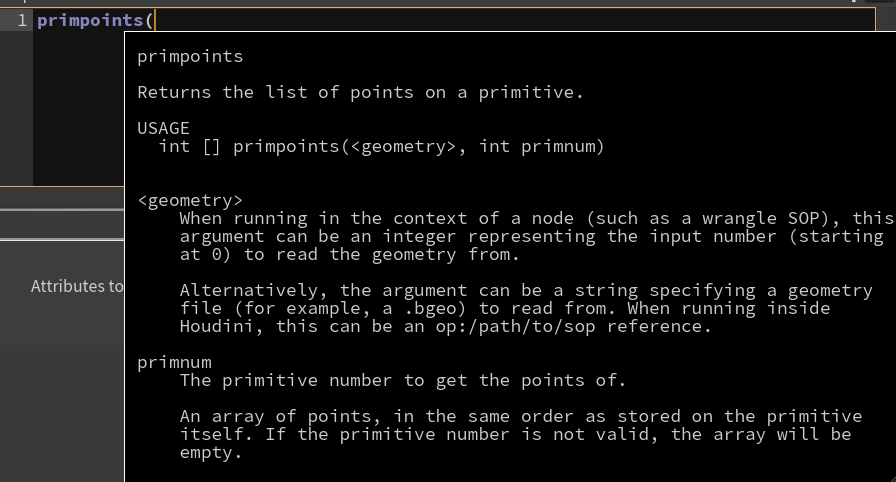
Task: Click the primnum argument heading
Action: [174, 363]
